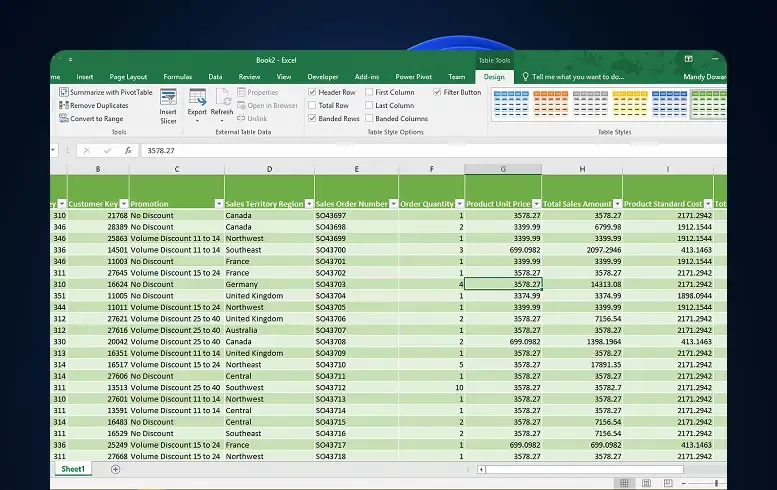The height and width of the screenshot is (490, 777).
Task: Select the Sheet1 worksheet tab
Action: [x=73, y=469]
